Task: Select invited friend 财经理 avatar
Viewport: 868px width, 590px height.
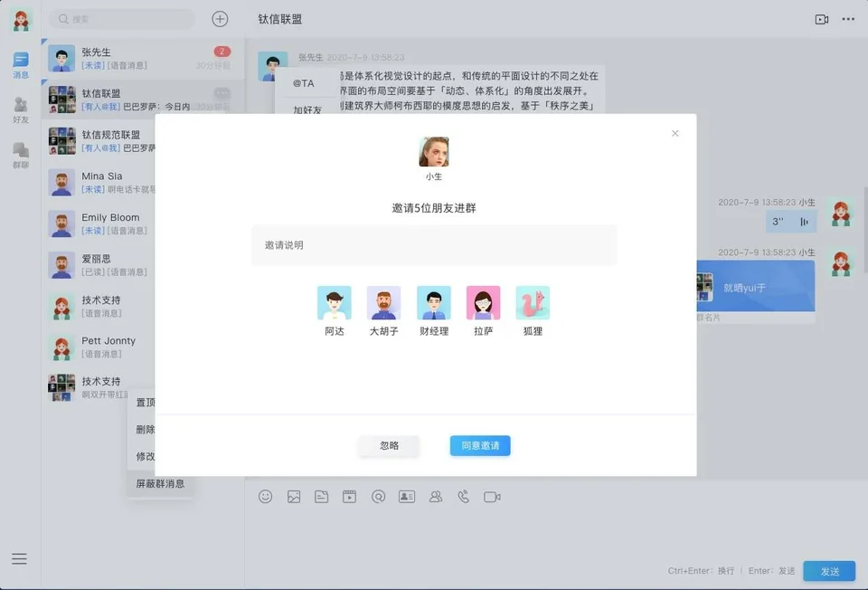Action: [433, 302]
